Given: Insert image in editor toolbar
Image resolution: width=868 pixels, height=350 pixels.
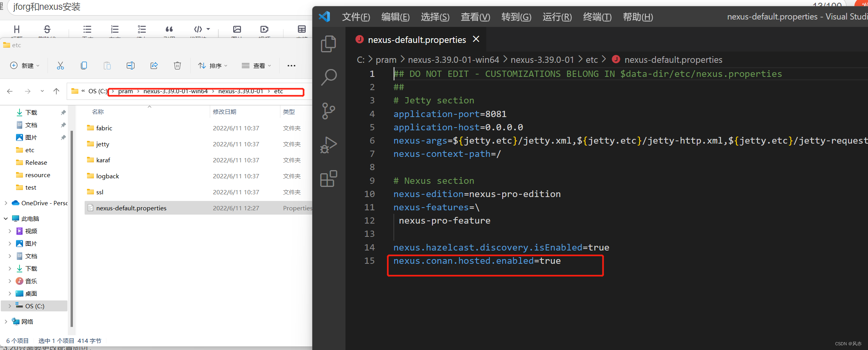Looking at the screenshot, I should click(237, 29).
